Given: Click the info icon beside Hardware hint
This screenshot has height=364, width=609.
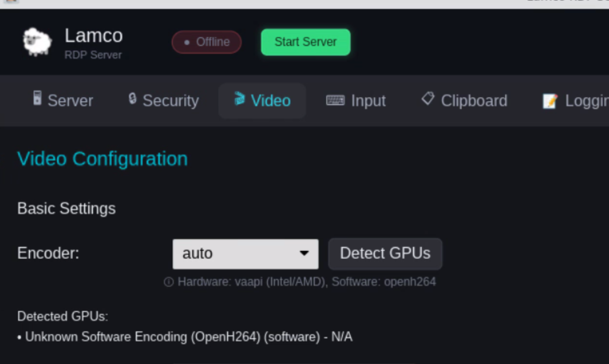Looking at the screenshot, I should 169,282.
